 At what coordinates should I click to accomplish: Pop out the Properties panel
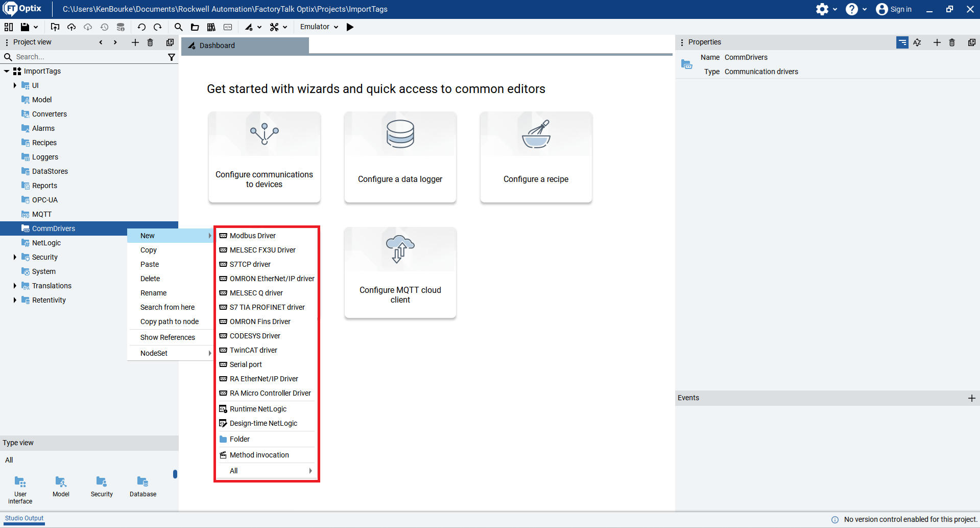point(972,42)
